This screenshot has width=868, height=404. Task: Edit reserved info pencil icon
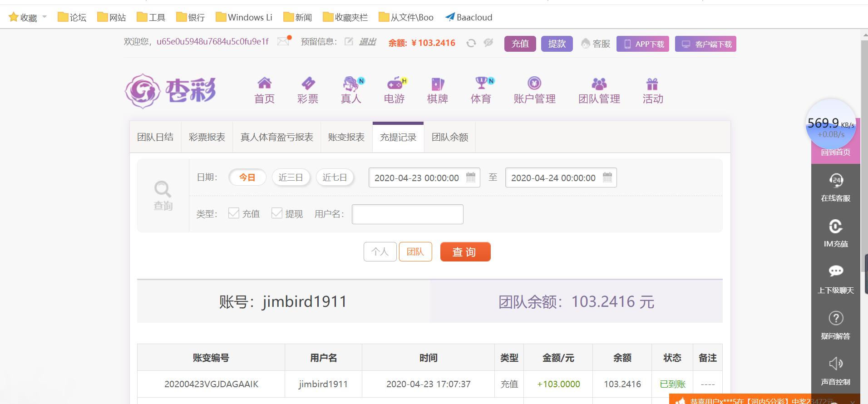tap(349, 42)
